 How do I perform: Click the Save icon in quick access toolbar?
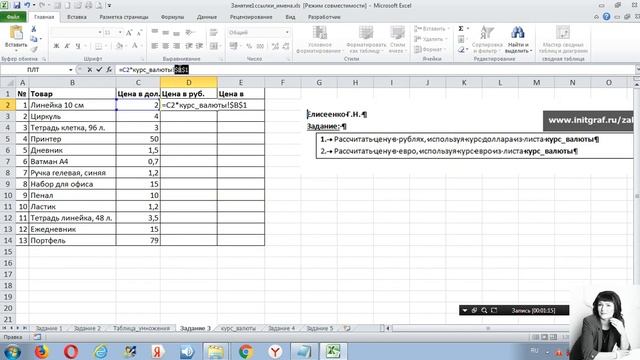coord(17,5)
